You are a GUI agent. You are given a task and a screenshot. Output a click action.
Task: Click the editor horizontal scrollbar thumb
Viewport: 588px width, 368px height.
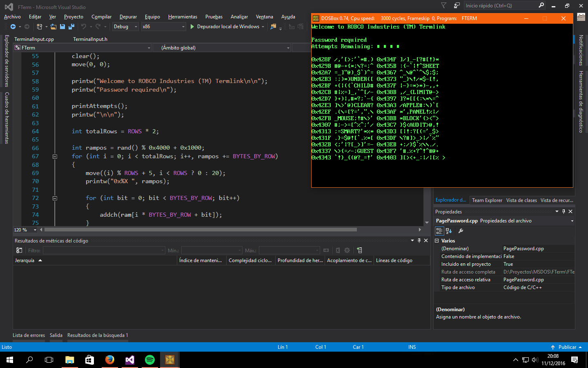pyautogui.click(x=200, y=230)
